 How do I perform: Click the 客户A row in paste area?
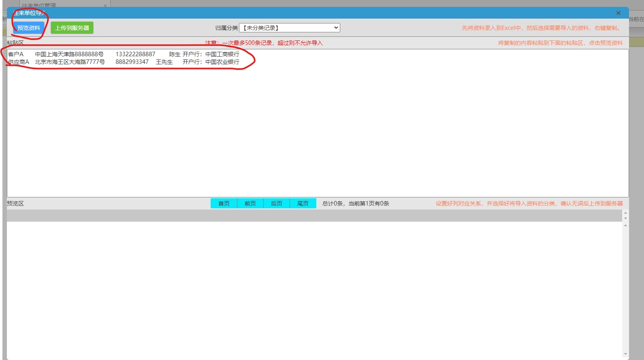click(x=124, y=54)
